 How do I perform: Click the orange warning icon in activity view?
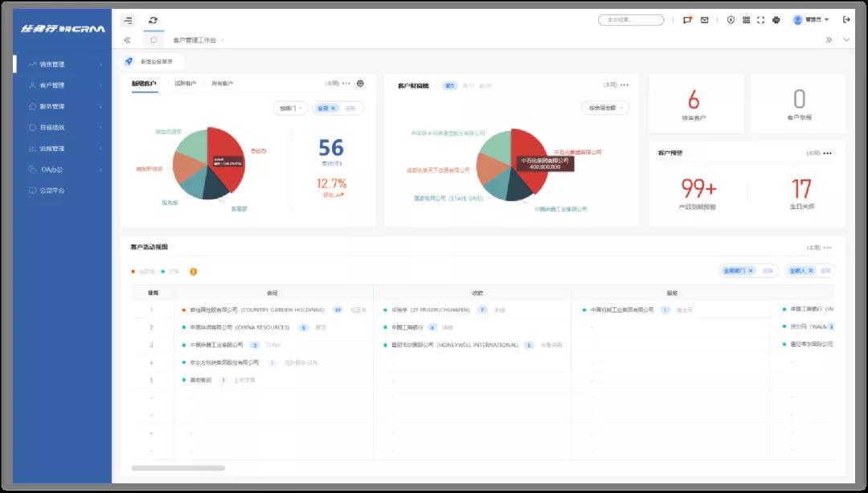(193, 272)
